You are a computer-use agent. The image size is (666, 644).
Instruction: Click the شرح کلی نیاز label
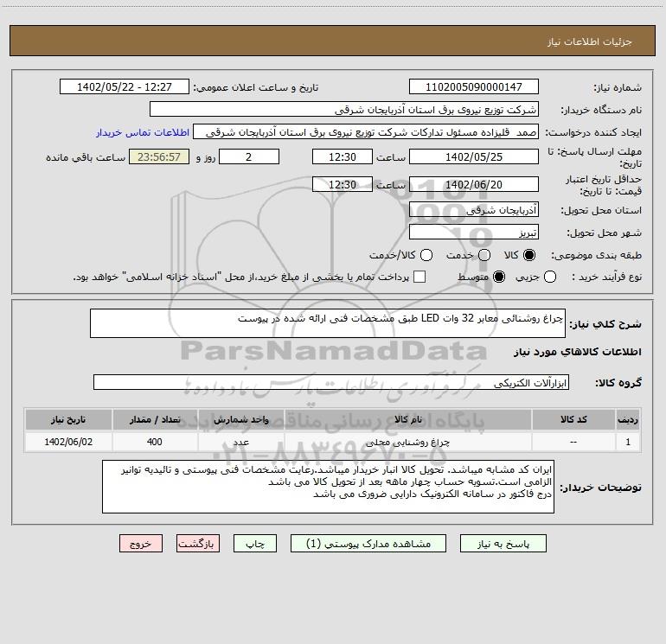tap(605, 324)
